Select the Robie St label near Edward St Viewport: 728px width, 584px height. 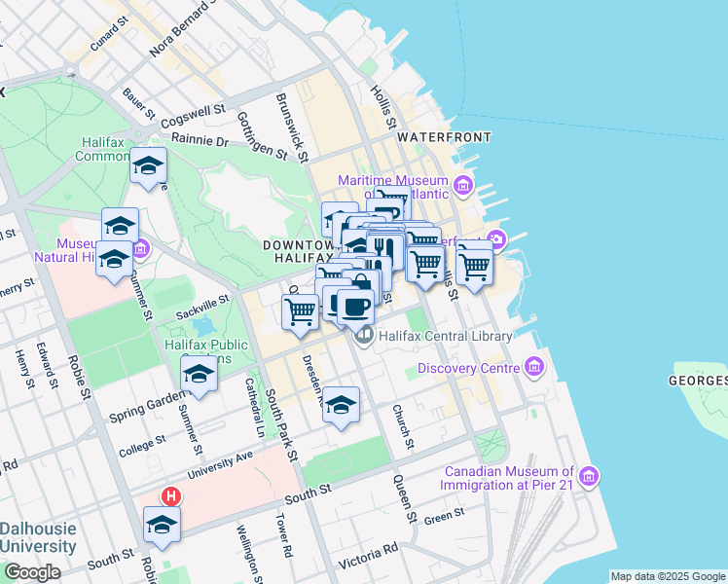(x=80, y=378)
